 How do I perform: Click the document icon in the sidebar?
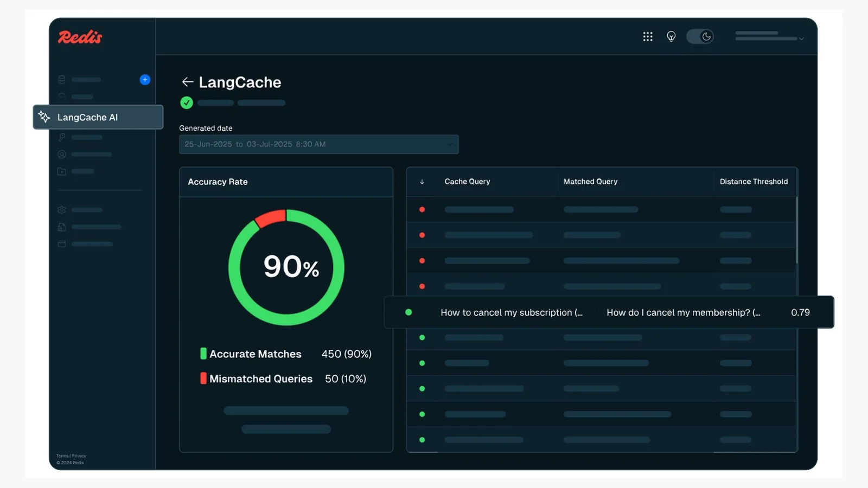click(62, 227)
